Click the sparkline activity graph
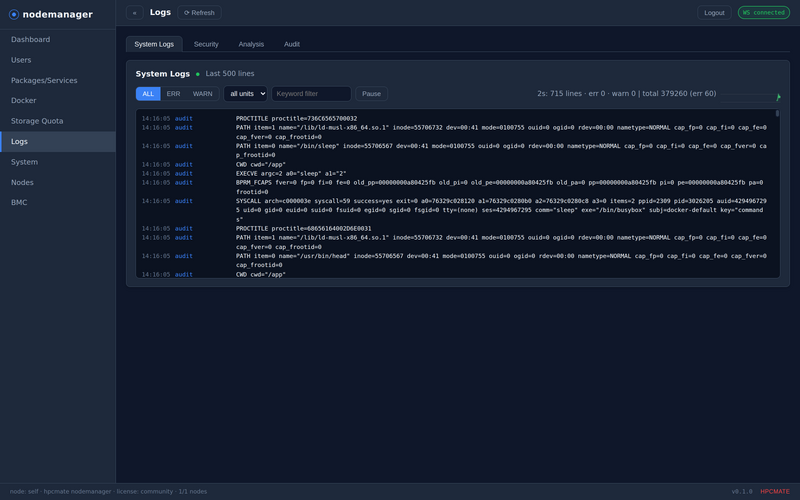Screen dimensions: 800x500 [750, 97]
